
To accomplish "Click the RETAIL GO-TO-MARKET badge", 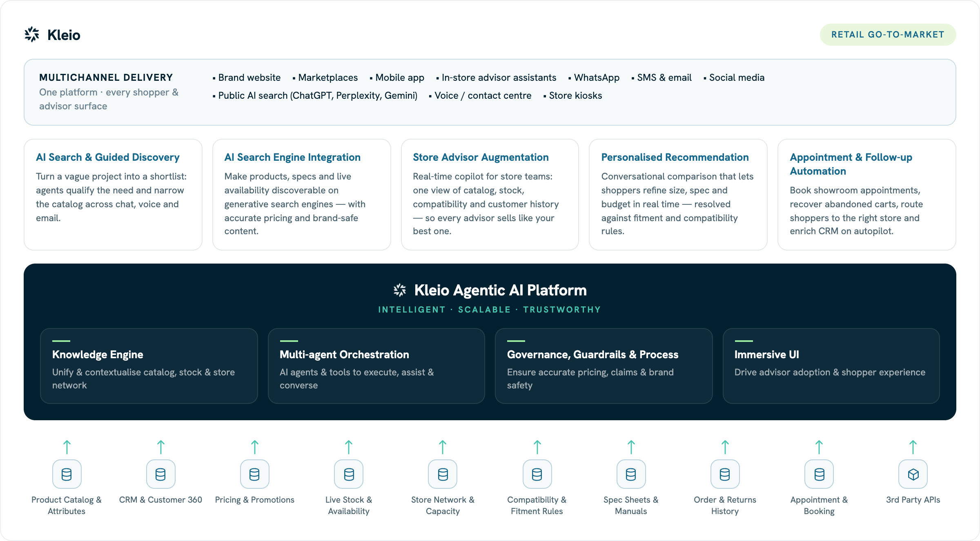I will click(888, 35).
